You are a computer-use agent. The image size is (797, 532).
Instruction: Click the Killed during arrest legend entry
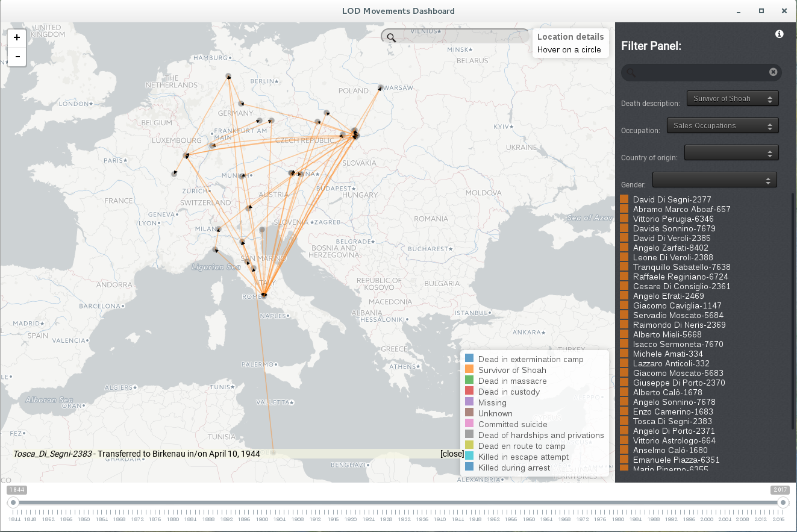click(514, 468)
